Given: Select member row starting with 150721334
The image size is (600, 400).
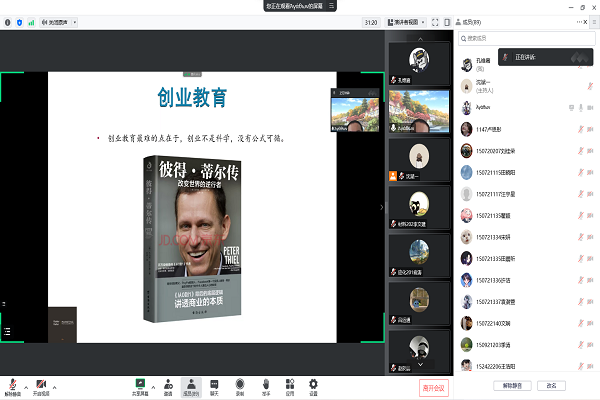Looking at the screenshot, I should [x=527, y=237].
